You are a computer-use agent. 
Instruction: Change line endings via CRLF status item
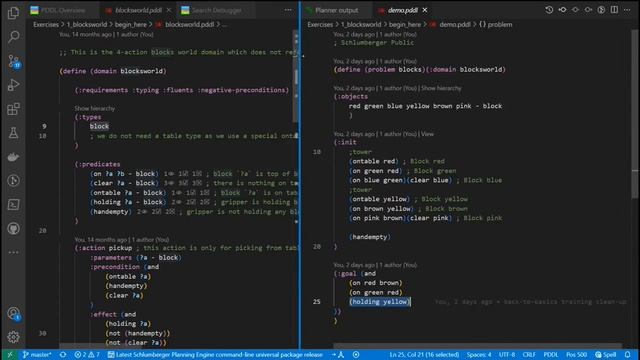click(x=529, y=355)
